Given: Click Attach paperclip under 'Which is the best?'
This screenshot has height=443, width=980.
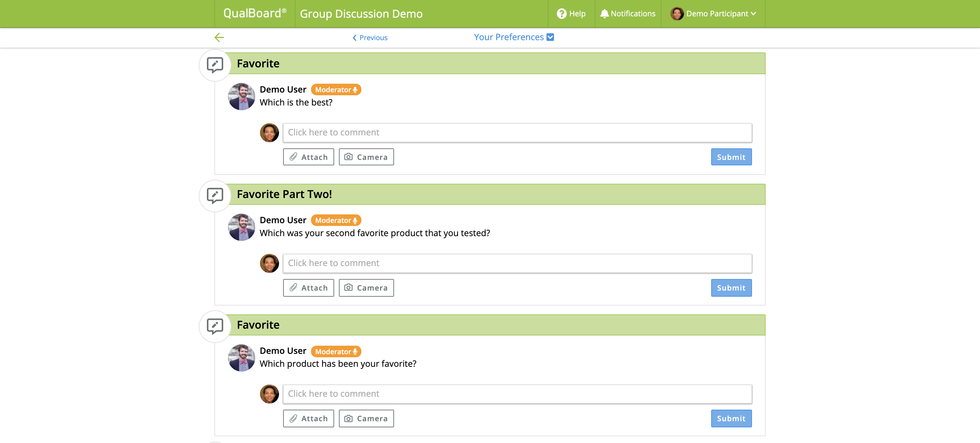Looking at the screenshot, I should (308, 157).
